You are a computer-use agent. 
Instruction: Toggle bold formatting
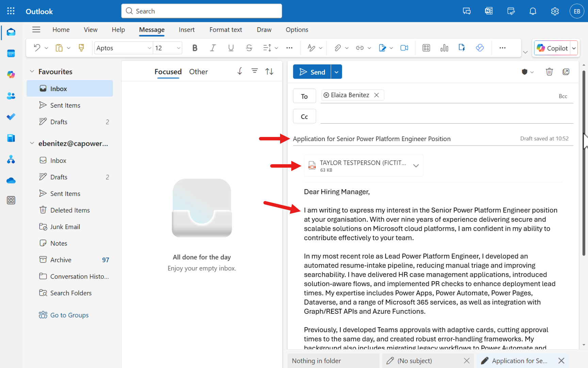[x=195, y=48]
